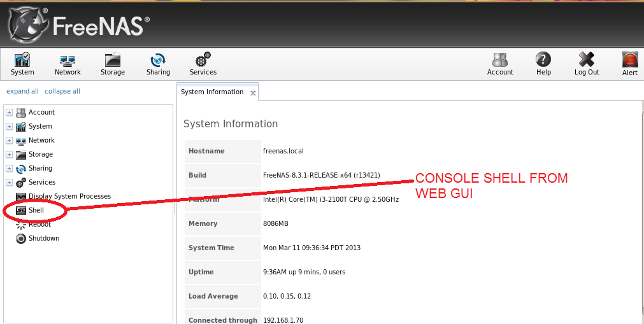This screenshot has width=644, height=324.
Task: Close the System Information tab
Action: coord(253,93)
